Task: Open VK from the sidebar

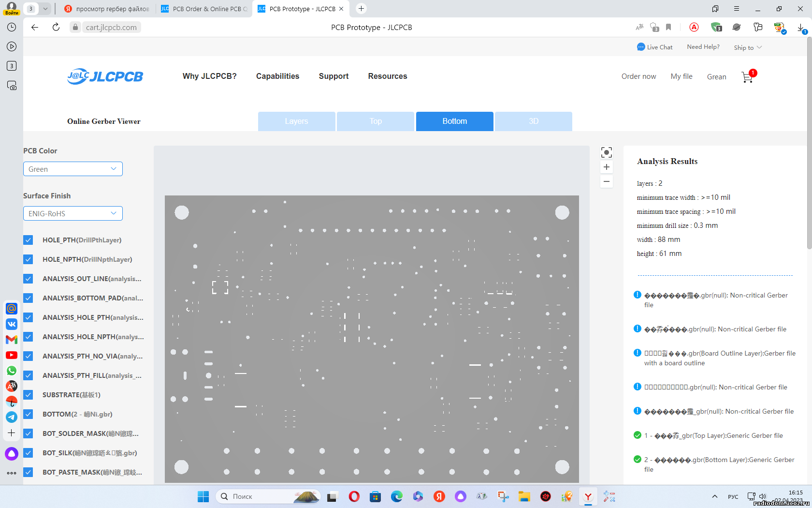Action: [x=12, y=324]
